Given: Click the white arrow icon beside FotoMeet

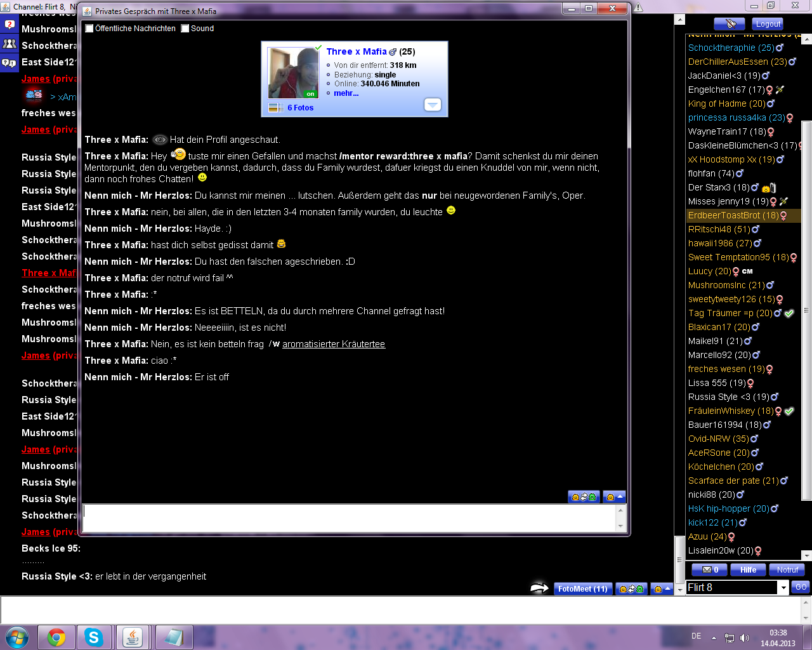Looking at the screenshot, I should (x=539, y=588).
